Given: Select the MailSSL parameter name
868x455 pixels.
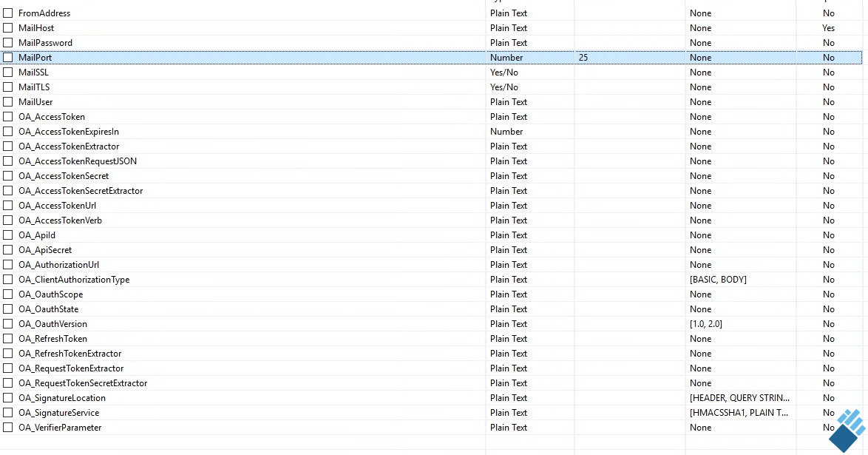Looking at the screenshot, I should click(x=33, y=72).
